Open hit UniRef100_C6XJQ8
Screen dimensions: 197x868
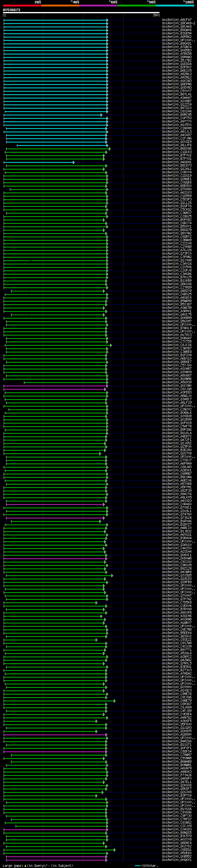pos(177,389)
